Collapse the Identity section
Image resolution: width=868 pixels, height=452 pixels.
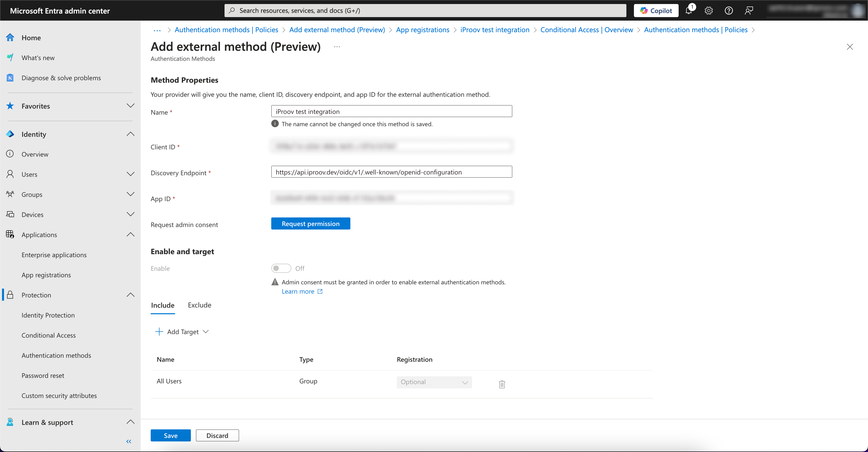pos(130,134)
